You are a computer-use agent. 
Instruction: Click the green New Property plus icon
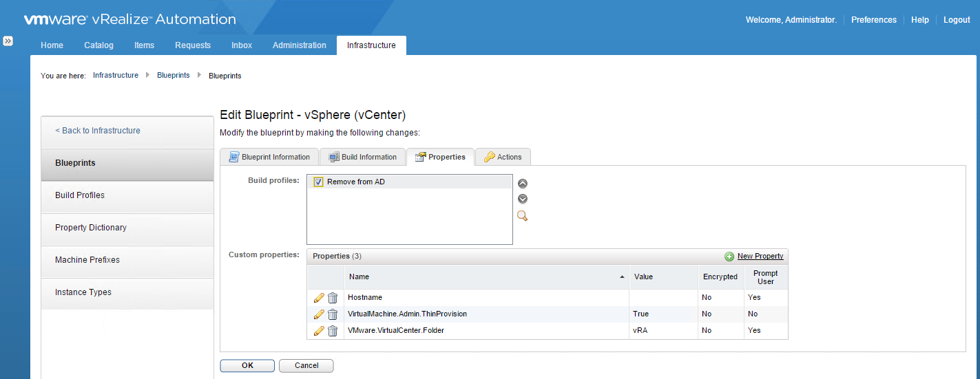tap(729, 257)
